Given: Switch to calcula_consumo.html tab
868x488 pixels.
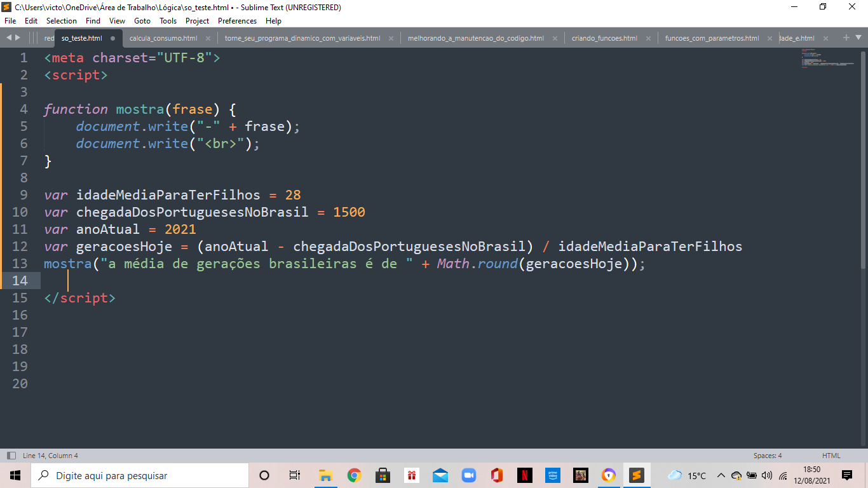Looking at the screenshot, I should point(163,38).
